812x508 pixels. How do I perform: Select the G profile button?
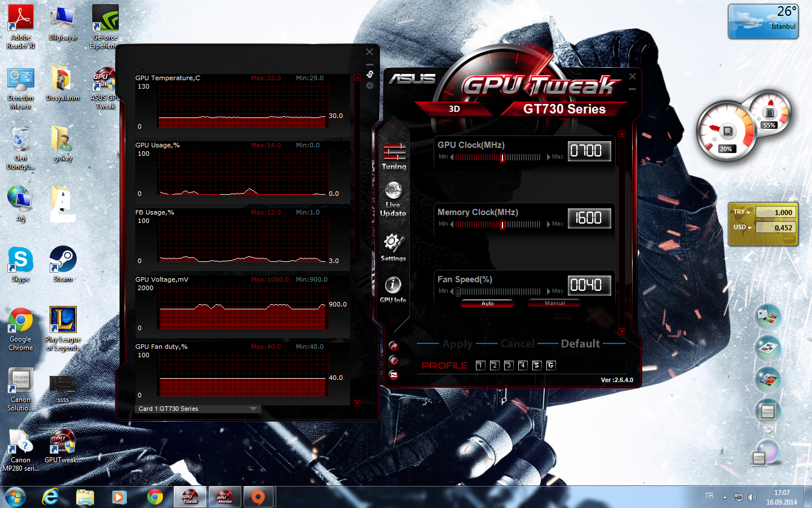coord(551,365)
